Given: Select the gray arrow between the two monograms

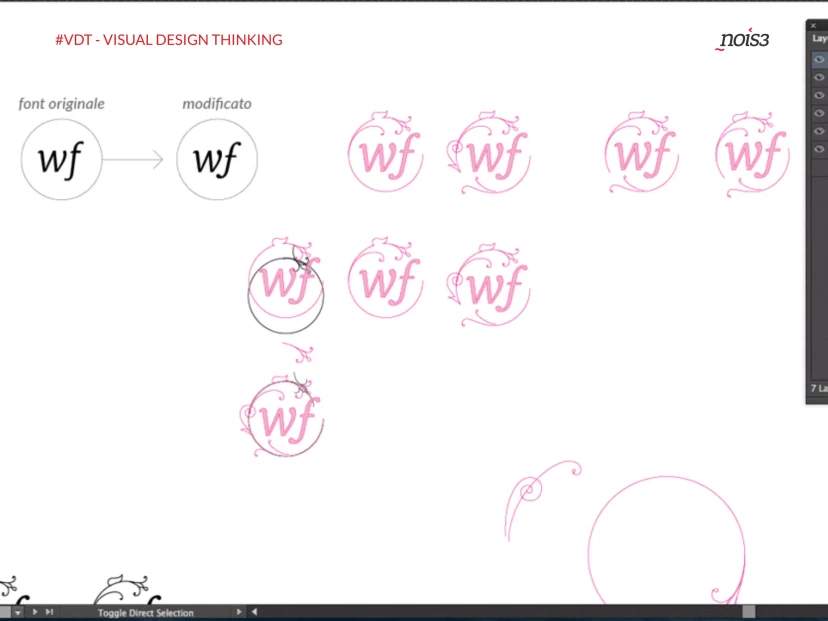Looking at the screenshot, I should pos(133,159).
